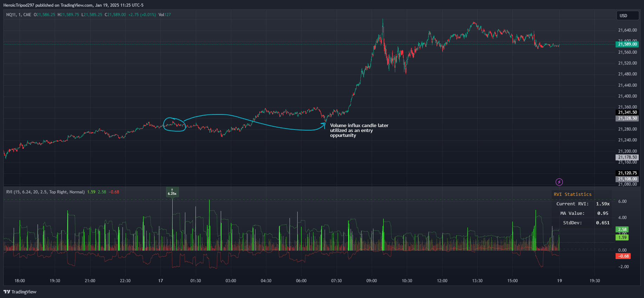Click the 21,120.75 price axis label
644x298 pixels.
coord(627,173)
